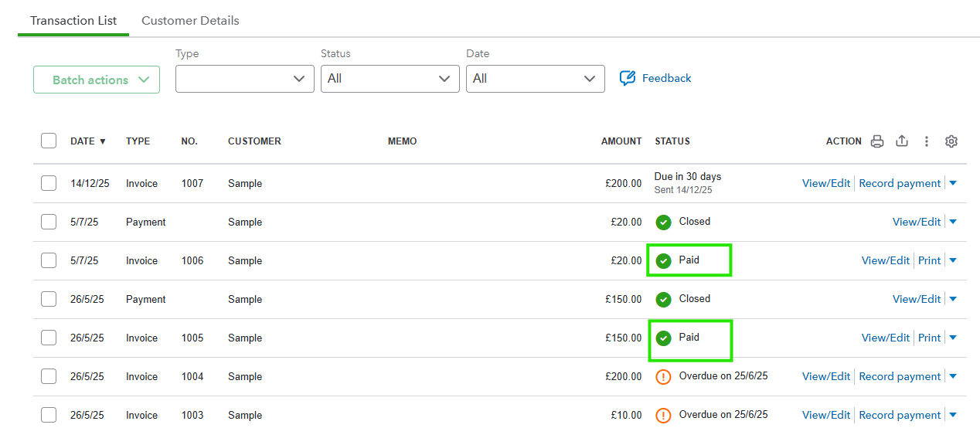Click Record payment for invoice 1004
This screenshot has width=980, height=428.
(900, 376)
